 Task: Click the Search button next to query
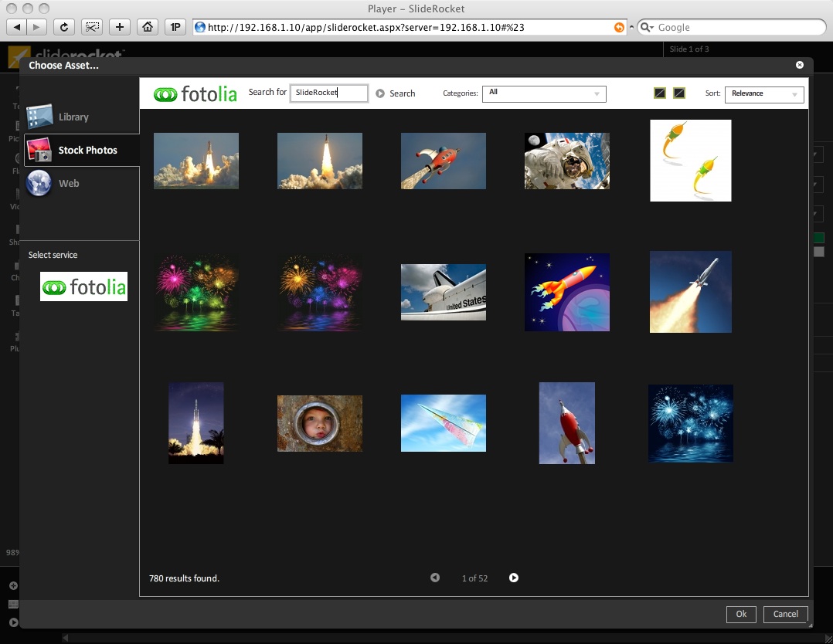[x=396, y=93]
